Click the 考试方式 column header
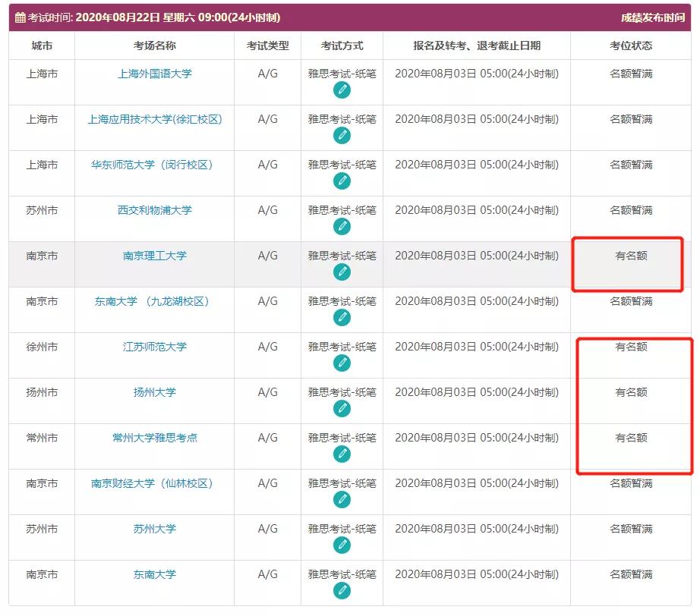Image resolution: width=700 pixels, height=616 pixels. 342,46
